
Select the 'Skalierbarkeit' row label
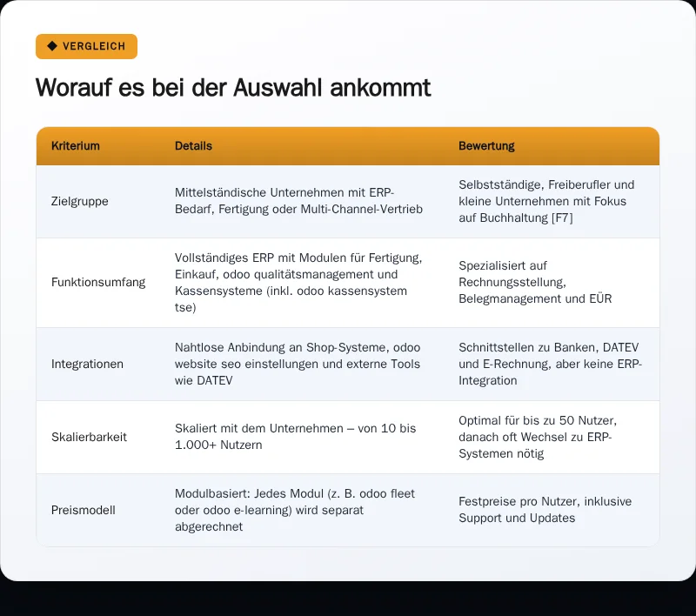[90, 437]
